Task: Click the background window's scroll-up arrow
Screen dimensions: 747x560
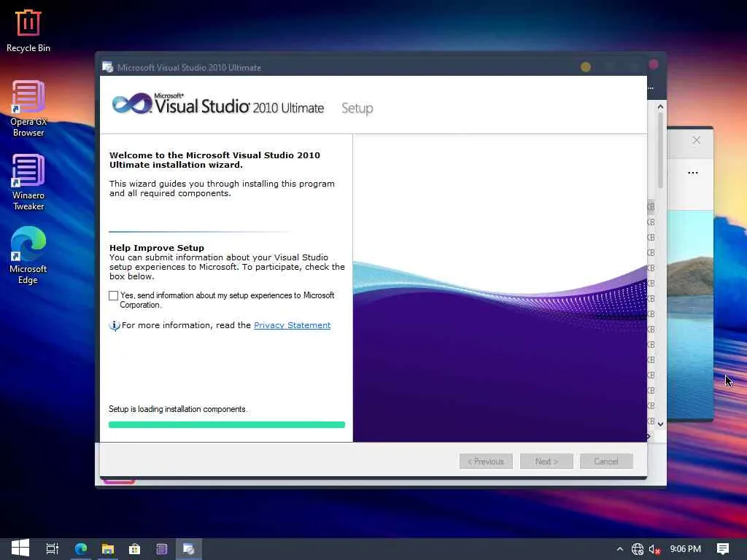Action: click(x=660, y=107)
